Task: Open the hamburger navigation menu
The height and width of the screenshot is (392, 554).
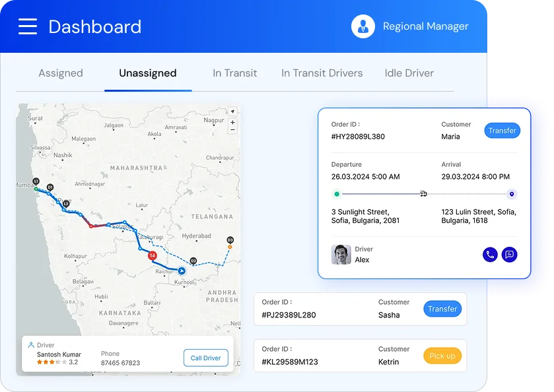Action: [27, 26]
